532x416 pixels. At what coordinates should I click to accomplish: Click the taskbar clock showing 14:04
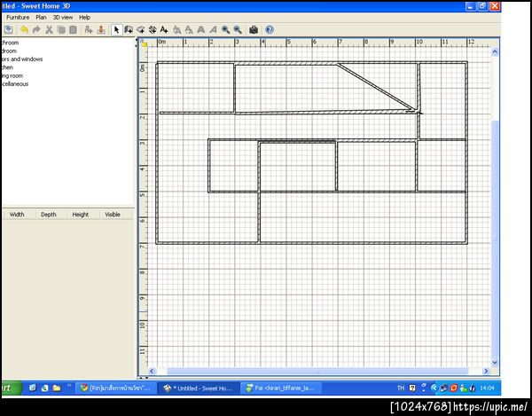[x=487, y=388]
